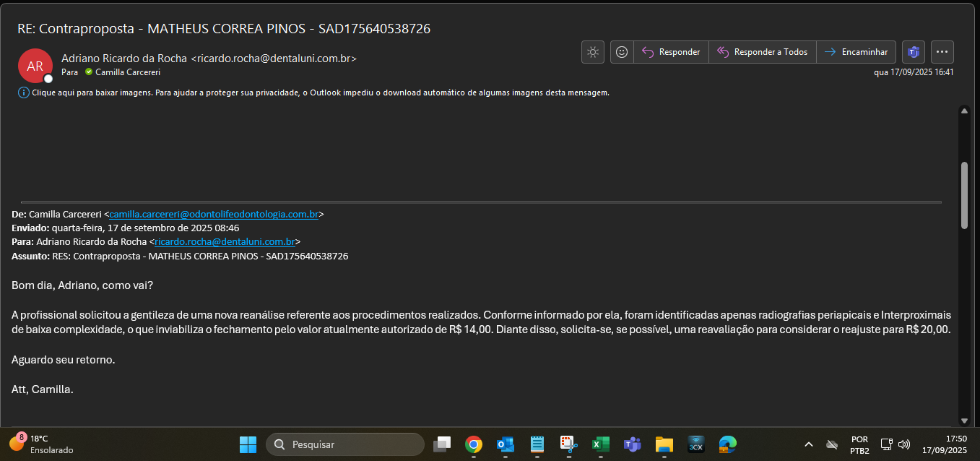The image size is (980, 461).
Task: Launch the Snipping Tool from taskbar
Action: [569, 444]
